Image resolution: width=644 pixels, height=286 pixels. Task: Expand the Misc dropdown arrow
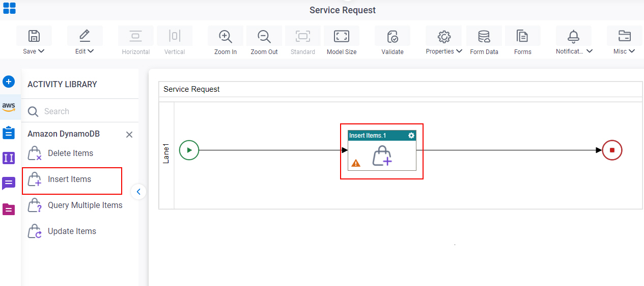coord(632,51)
